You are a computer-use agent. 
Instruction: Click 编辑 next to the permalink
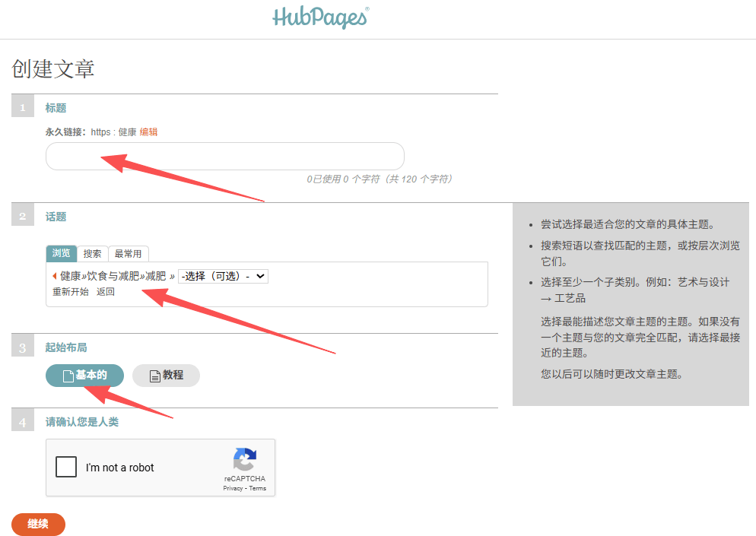tap(148, 132)
